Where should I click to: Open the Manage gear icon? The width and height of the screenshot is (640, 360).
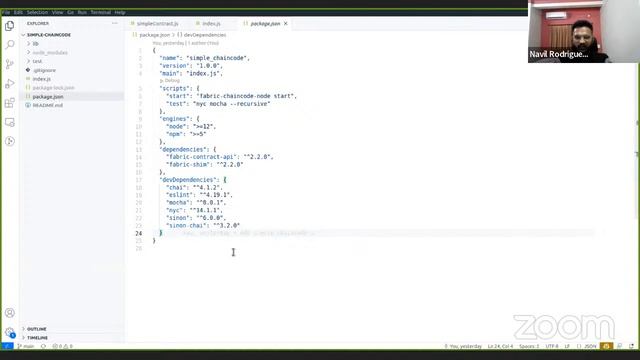[x=10, y=332]
